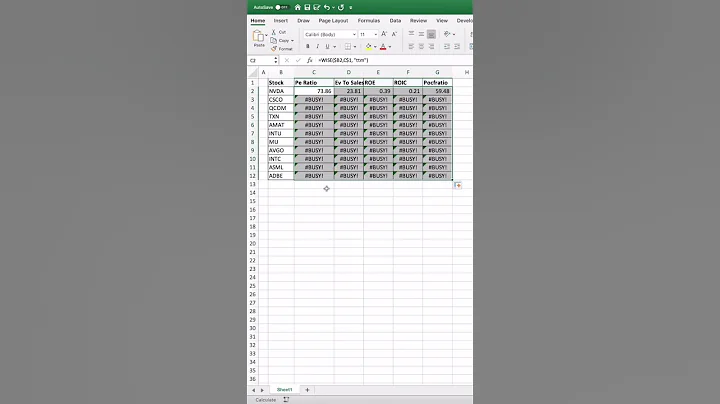720x404 pixels.
Task: Click the Redo icon
Action: click(341, 7)
